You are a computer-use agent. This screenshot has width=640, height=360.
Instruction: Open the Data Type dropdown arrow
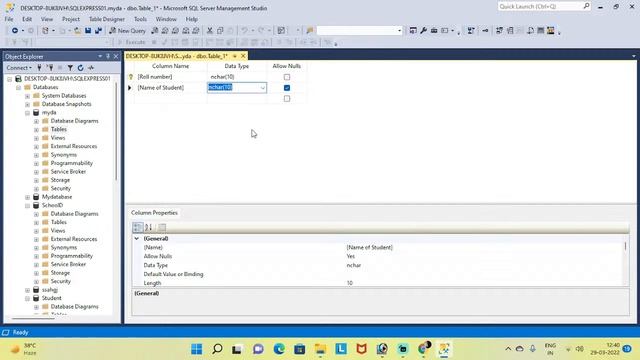tap(262, 88)
